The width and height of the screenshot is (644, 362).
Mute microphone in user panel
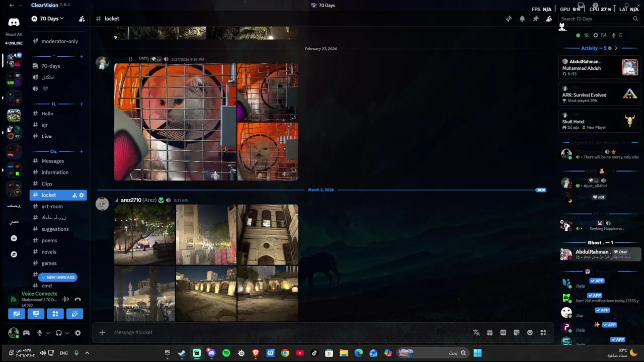[39, 333]
